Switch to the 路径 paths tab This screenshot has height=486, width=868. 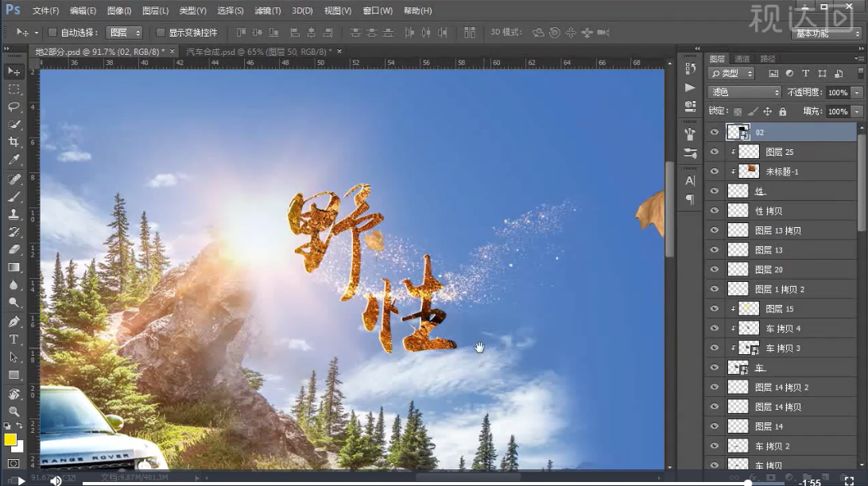point(768,59)
